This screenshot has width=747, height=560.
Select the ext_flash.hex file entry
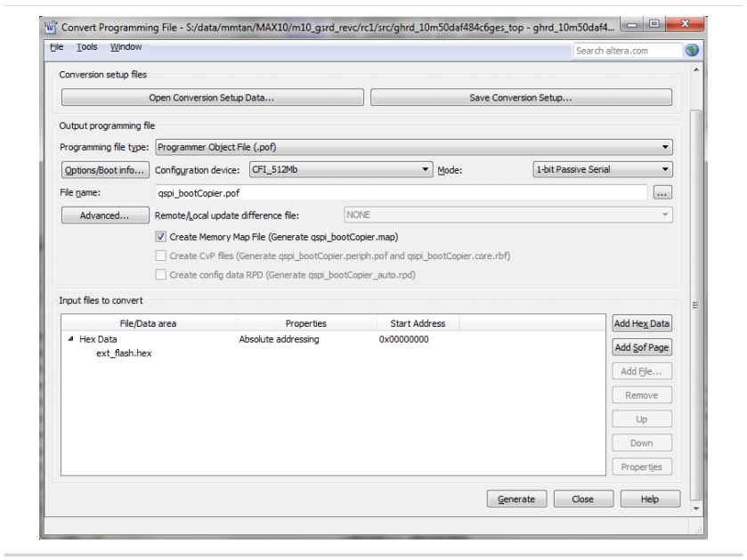click(x=124, y=353)
